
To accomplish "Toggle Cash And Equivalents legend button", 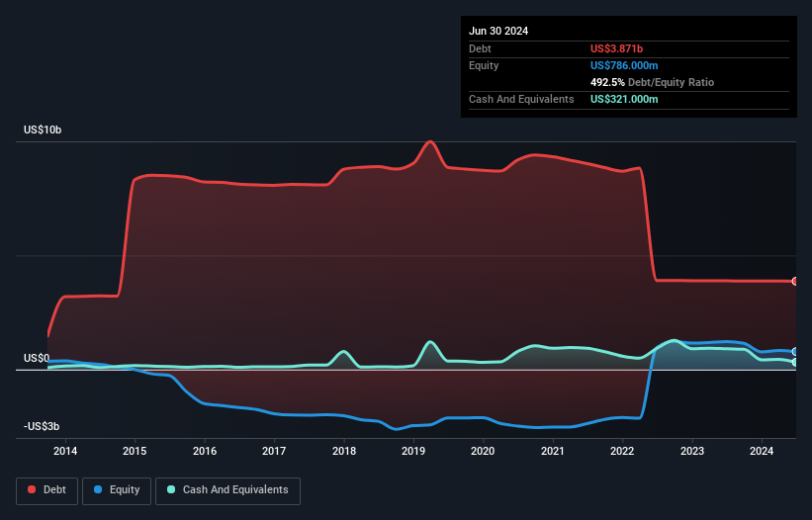I will (x=227, y=490).
